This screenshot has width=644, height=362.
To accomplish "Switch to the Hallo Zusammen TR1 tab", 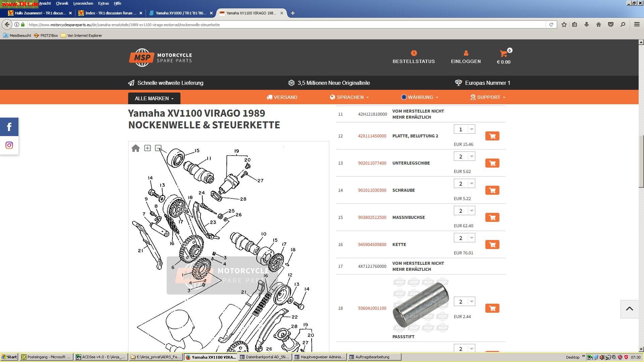I will (40, 13).
